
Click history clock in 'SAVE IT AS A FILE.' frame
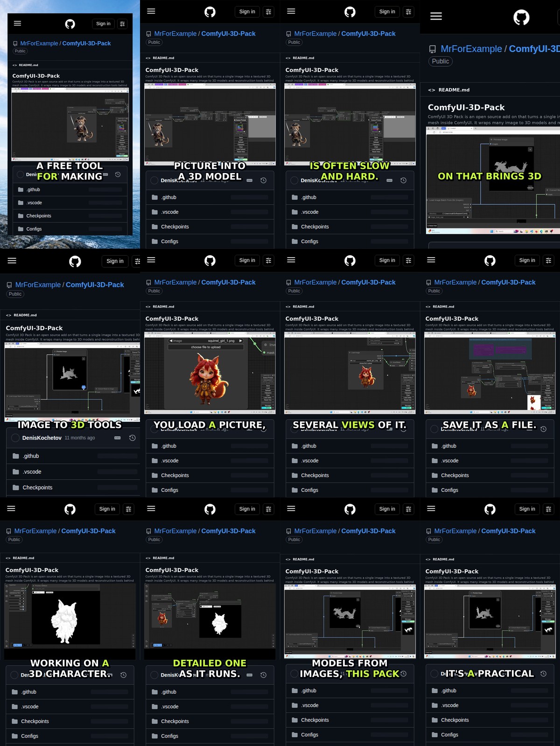pyautogui.click(x=543, y=429)
